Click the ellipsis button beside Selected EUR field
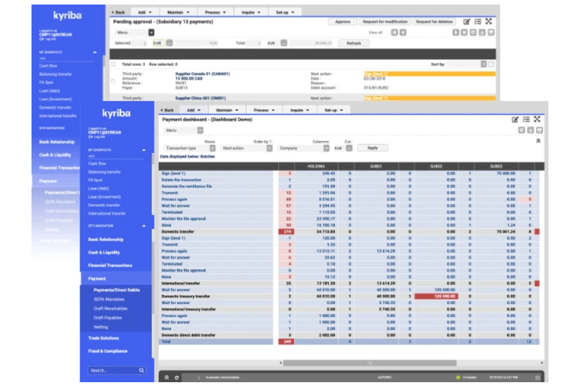The height and width of the screenshot is (385, 588). [170, 43]
